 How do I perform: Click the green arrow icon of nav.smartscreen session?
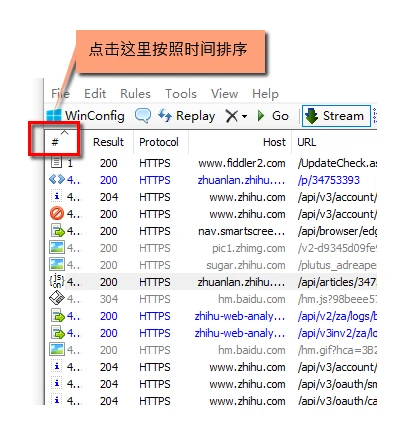(x=57, y=231)
